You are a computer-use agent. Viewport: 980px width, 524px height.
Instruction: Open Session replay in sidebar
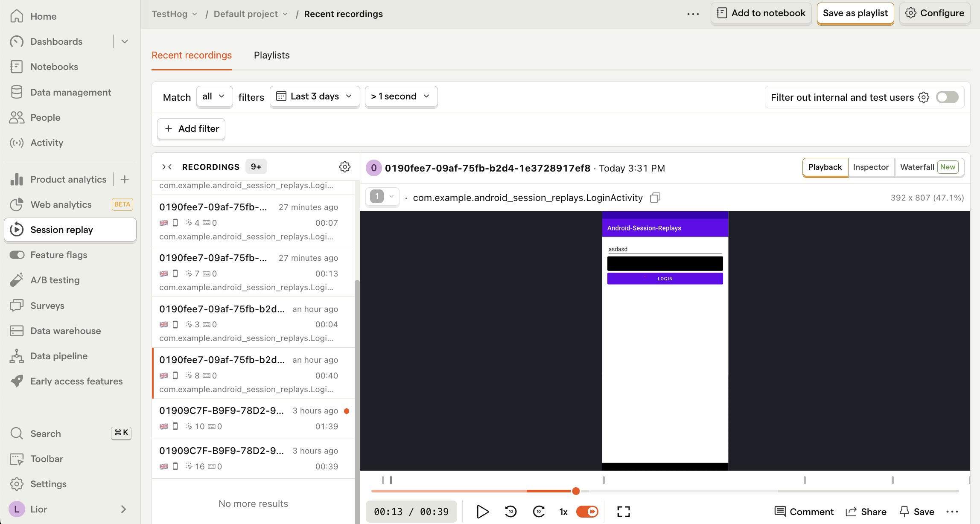70,230
